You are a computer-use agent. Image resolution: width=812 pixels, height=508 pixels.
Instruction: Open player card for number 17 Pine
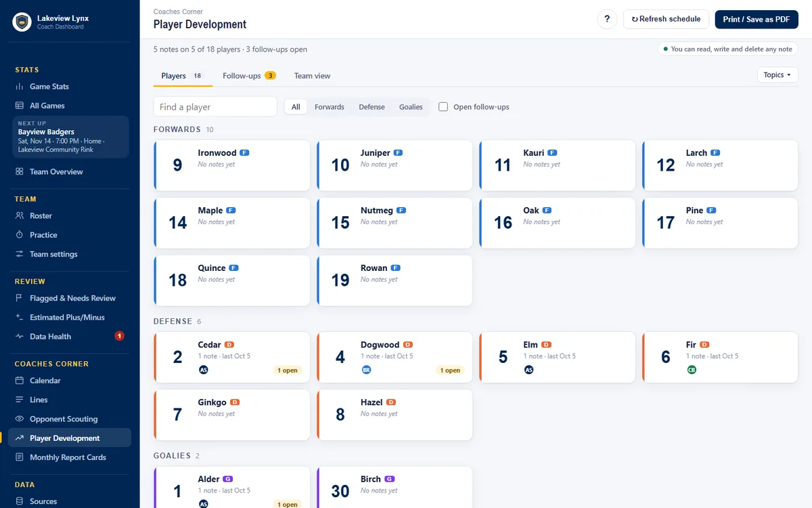[x=721, y=223]
